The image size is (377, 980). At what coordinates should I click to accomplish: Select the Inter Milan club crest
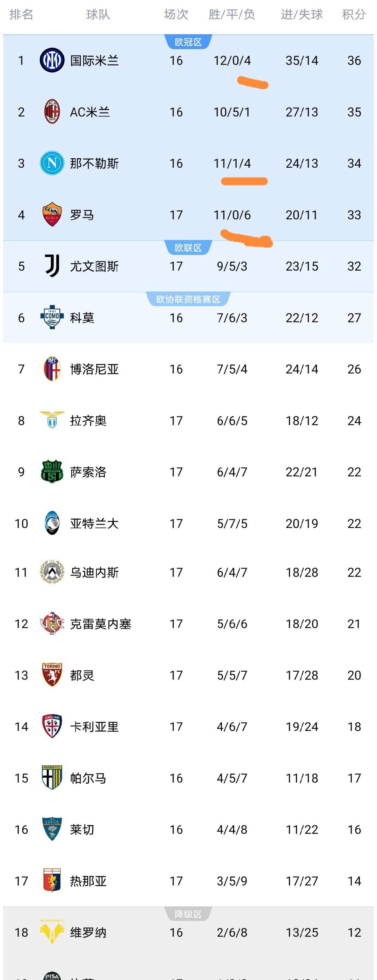click(x=53, y=60)
